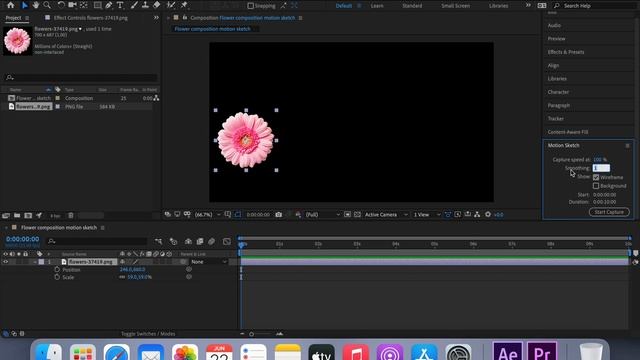
Task: Select the Type tool
Action: coord(120,5)
